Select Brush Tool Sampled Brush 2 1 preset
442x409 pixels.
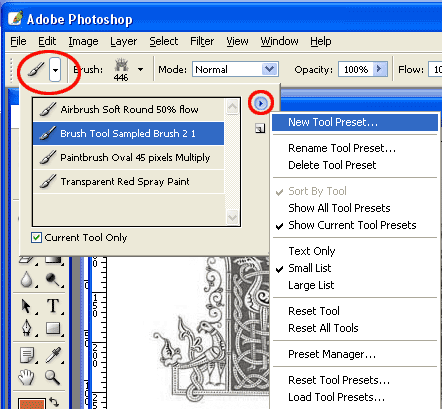129,133
